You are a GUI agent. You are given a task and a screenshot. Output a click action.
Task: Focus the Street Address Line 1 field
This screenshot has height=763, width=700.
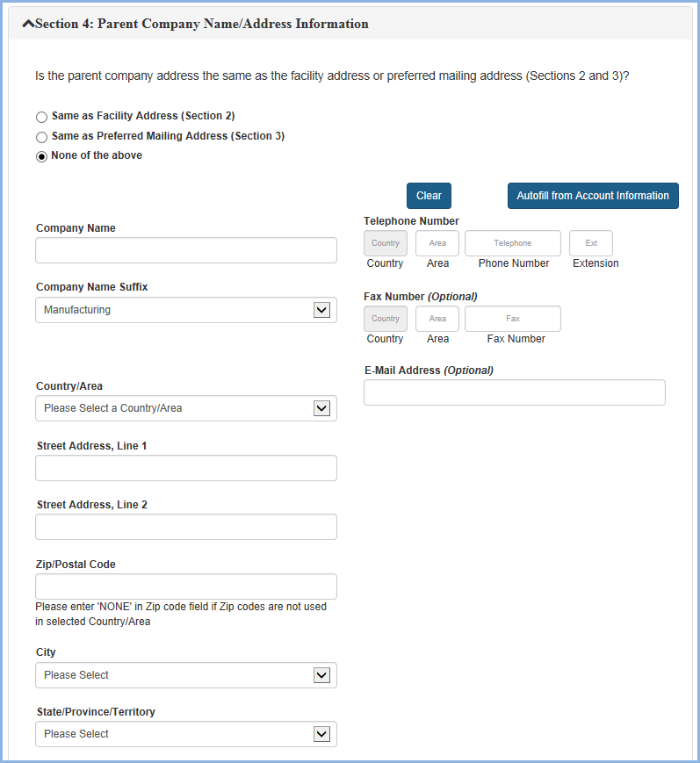(185, 468)
